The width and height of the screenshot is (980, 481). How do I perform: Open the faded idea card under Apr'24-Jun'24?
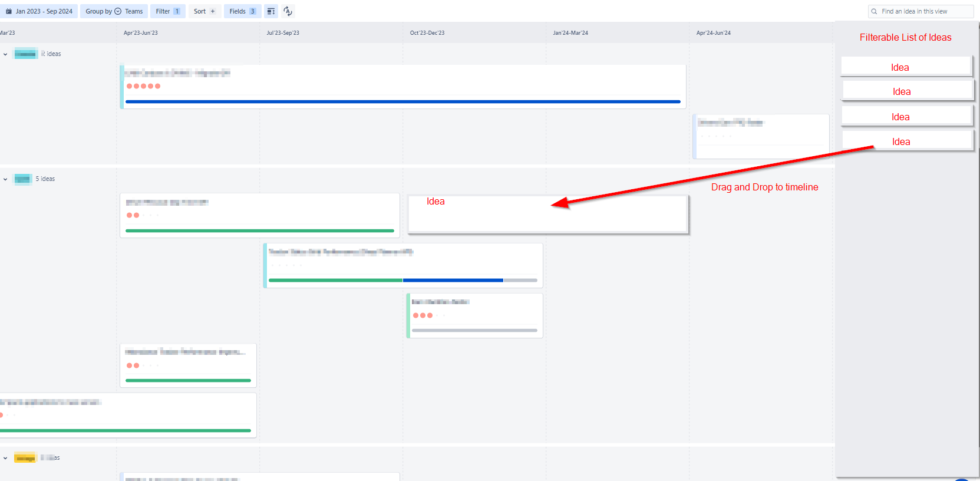[x=761, y=136]
